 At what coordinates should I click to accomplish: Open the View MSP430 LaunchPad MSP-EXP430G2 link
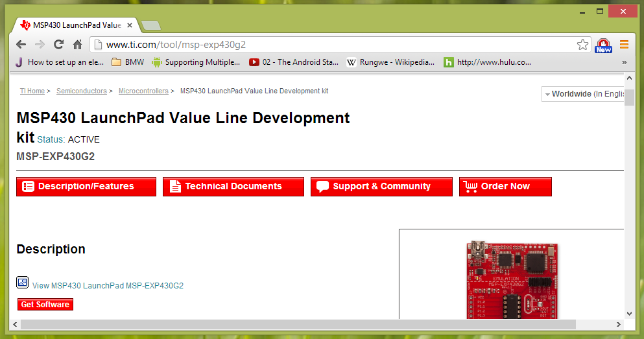click(x=108, y=286)
